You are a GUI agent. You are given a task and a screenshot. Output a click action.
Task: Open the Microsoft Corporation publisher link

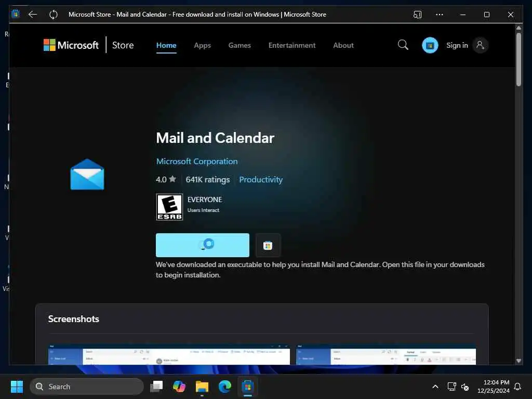tap(197, 161)
